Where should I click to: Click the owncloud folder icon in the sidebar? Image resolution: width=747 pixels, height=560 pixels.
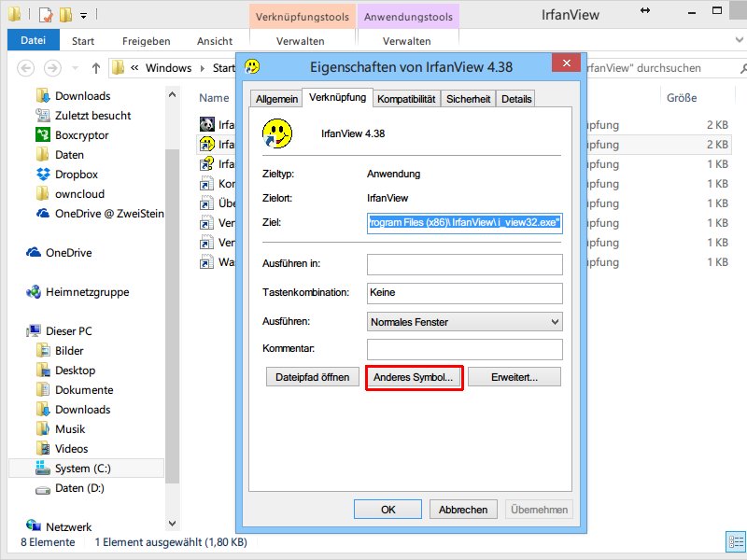pos(43,194)
